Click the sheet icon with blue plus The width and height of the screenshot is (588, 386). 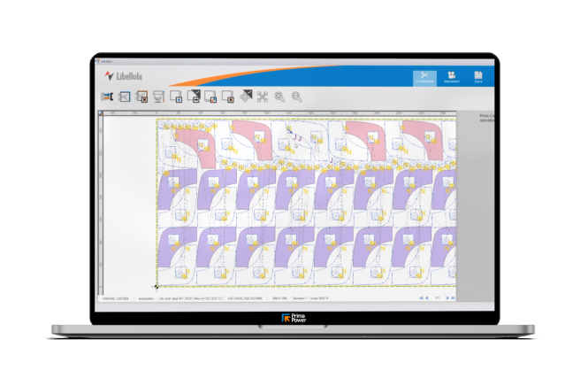point(176,96)
